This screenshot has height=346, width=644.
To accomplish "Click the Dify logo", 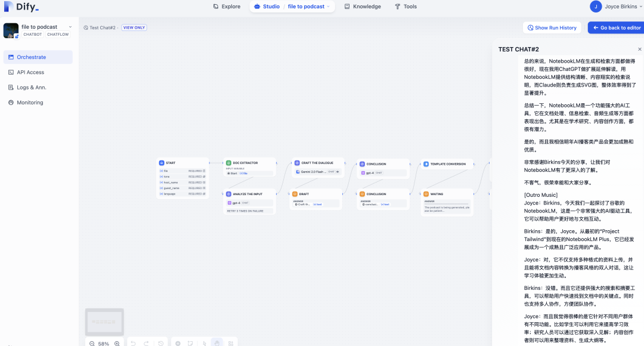I will tap(21, 7).
